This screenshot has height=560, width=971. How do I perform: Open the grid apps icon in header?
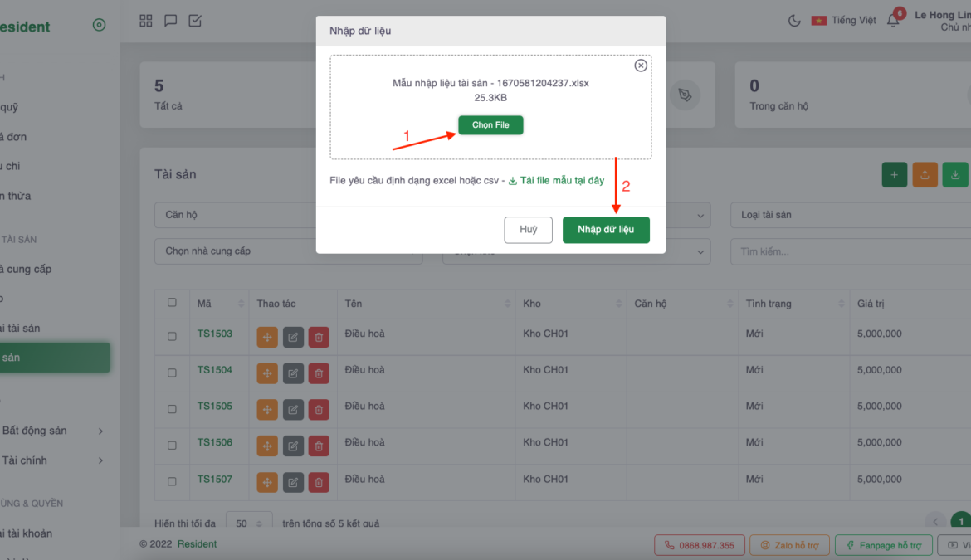(x=146, y=21)
